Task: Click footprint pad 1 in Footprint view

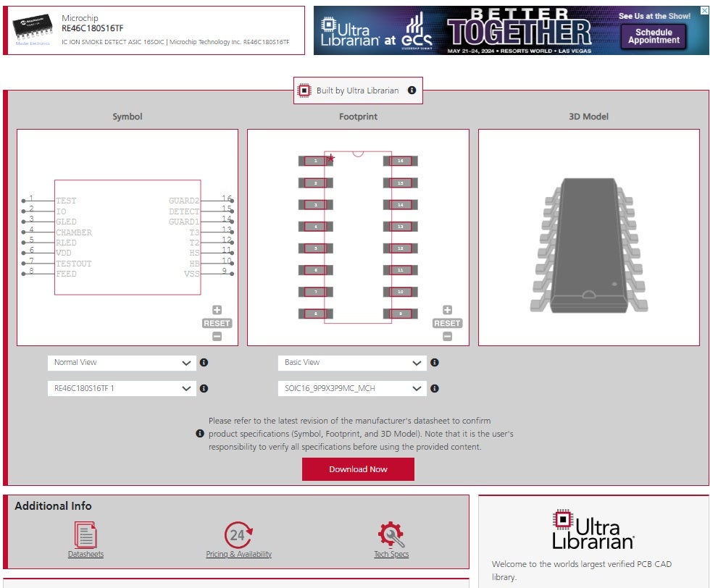Action: tap(316, 161)
